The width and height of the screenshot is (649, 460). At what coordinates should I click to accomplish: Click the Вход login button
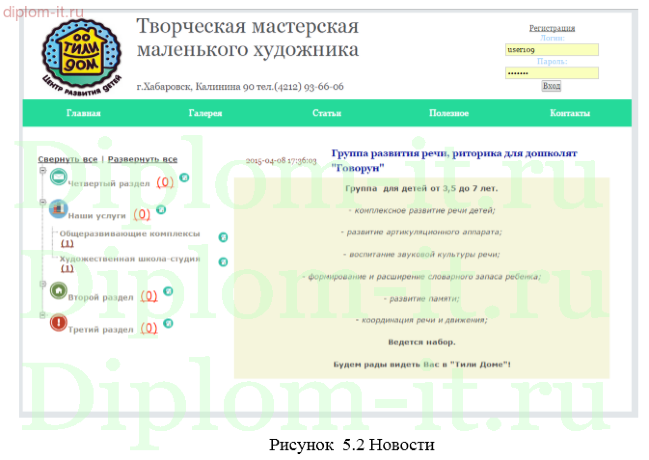(551, 86)
